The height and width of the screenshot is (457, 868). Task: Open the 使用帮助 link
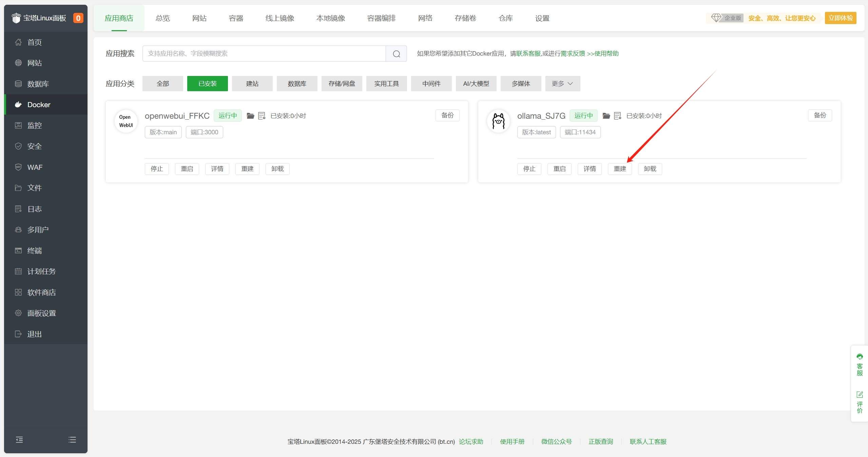click(606, 54)
